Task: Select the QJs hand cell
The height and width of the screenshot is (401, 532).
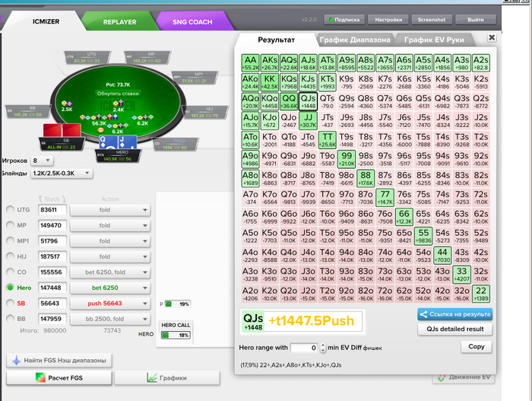Action: pyautogui.click(x=308, y=102)
